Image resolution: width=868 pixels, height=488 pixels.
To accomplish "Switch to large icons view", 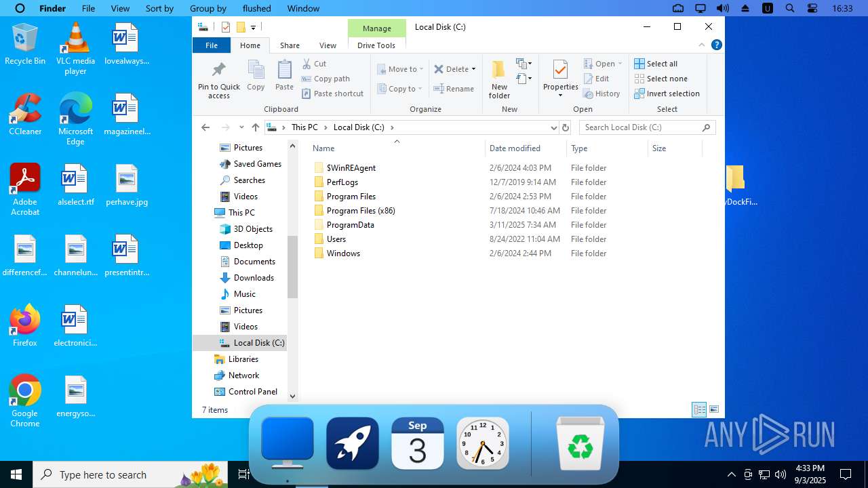I will 713,409.
